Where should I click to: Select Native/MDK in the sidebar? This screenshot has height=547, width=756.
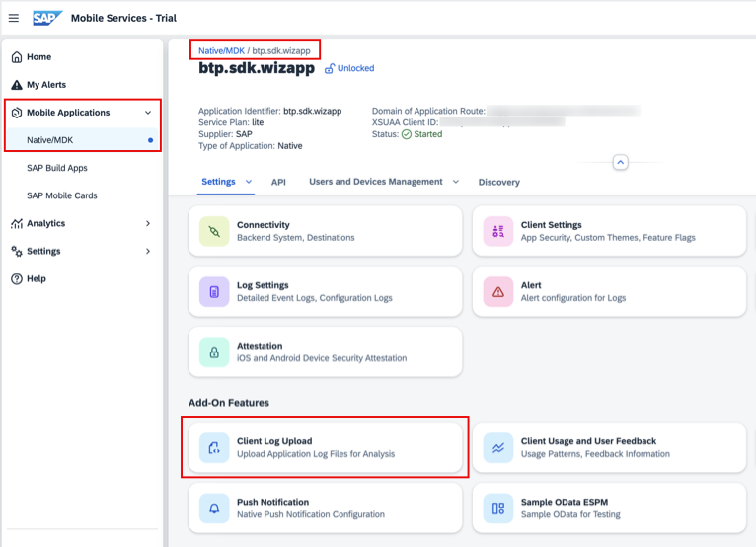83,140
